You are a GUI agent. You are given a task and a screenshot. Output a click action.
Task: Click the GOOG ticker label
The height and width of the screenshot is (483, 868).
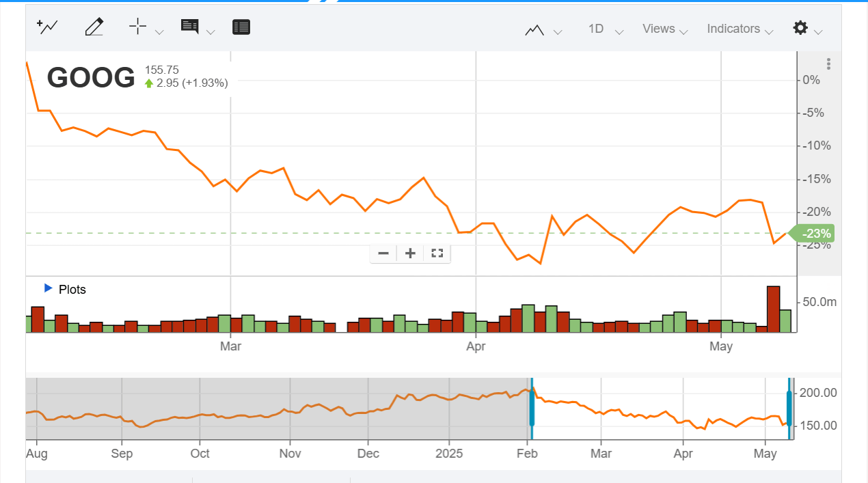click(90, 77)
